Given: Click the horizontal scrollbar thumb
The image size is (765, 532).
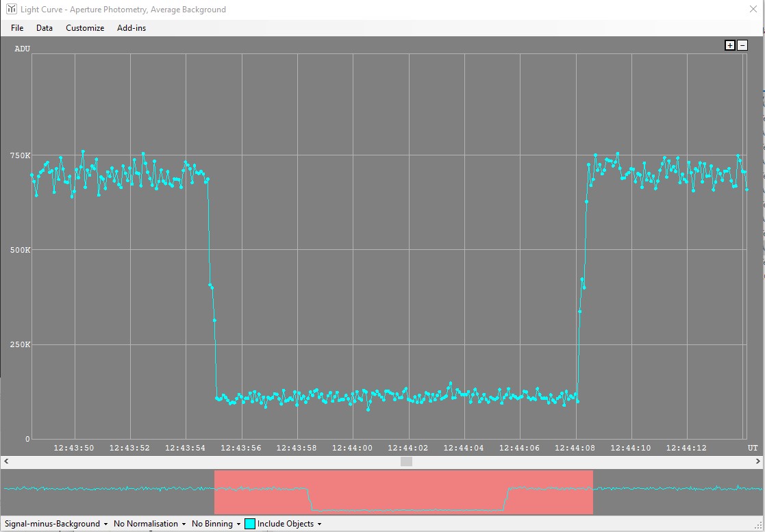Looking at the screenshot, I should coord(406,461).
